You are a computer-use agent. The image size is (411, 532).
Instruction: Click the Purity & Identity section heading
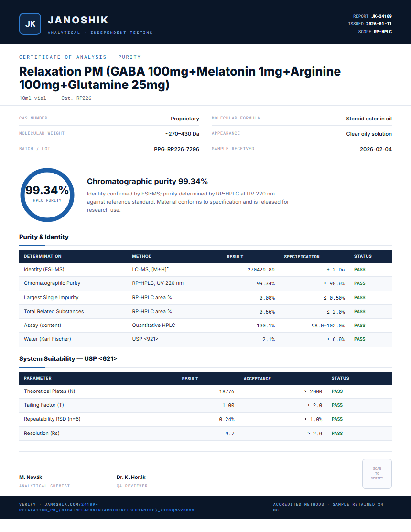[44, 237]
